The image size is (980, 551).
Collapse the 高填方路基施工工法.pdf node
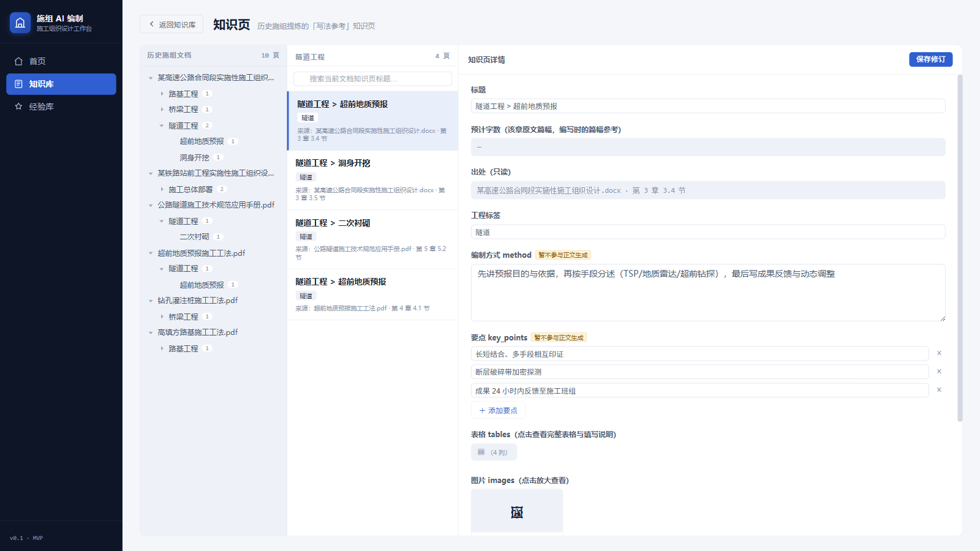[151, 332]
